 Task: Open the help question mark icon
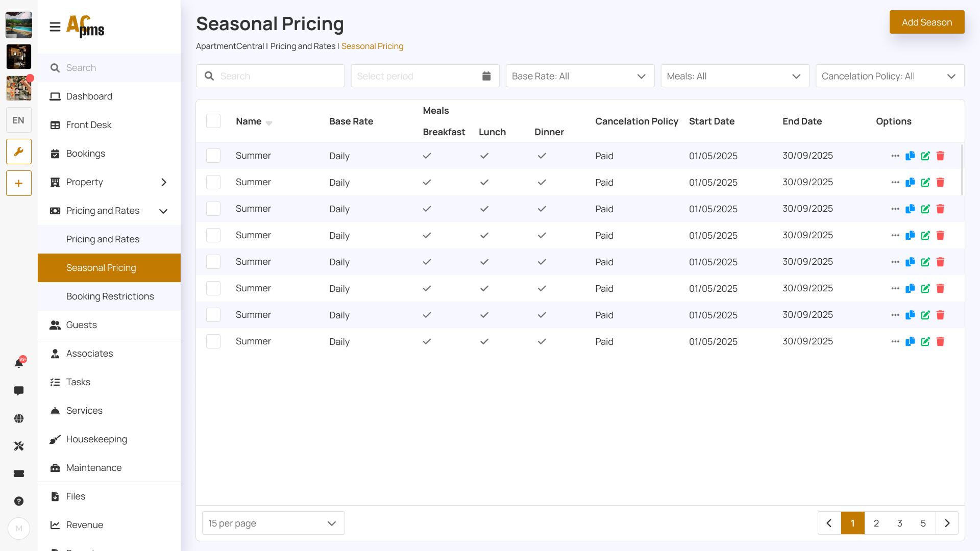[19, 501]
